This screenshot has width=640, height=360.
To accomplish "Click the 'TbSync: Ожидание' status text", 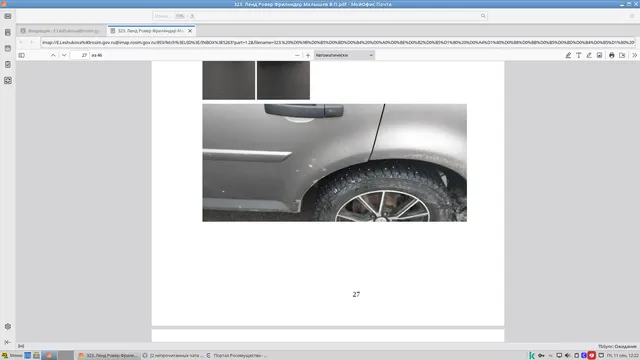I will point(617,347).
